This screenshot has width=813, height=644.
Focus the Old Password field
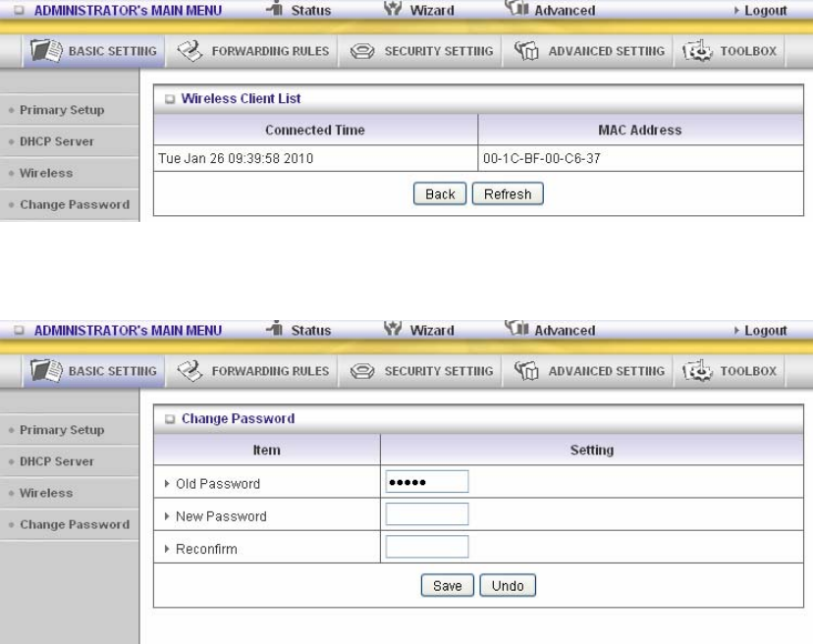(427, 482)
